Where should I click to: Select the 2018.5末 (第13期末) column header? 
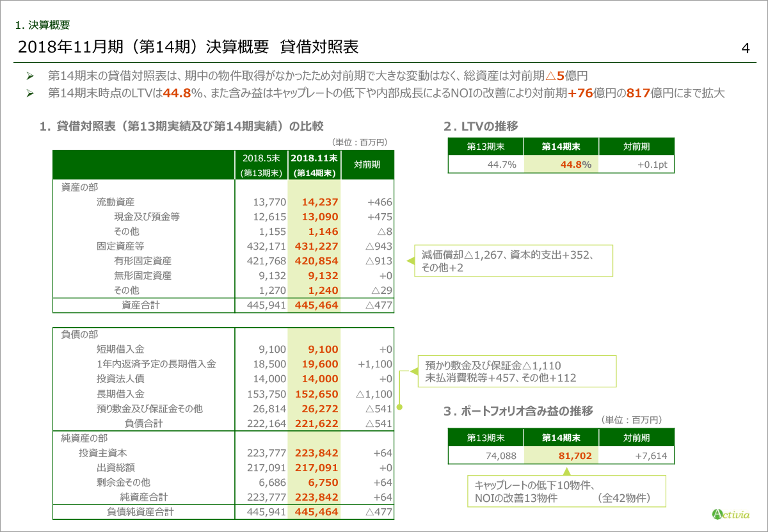pyautogui.click(x=262, y=165)
